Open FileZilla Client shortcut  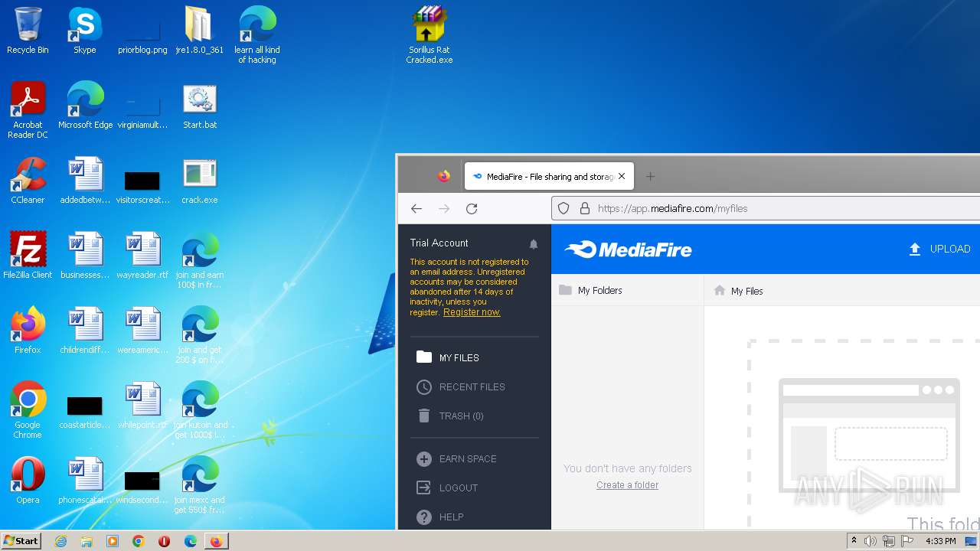tap(28, 256)
